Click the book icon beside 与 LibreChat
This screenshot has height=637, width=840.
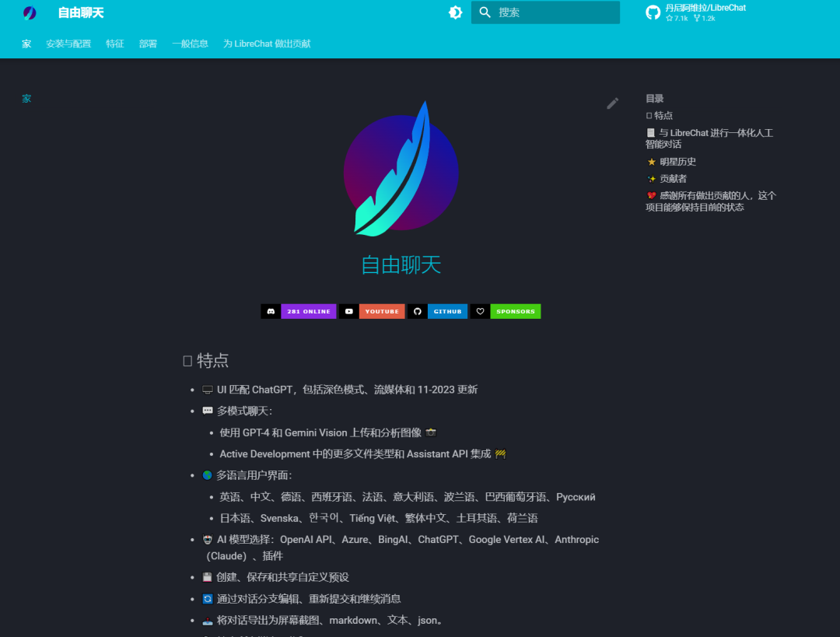[x=651, y=133]
